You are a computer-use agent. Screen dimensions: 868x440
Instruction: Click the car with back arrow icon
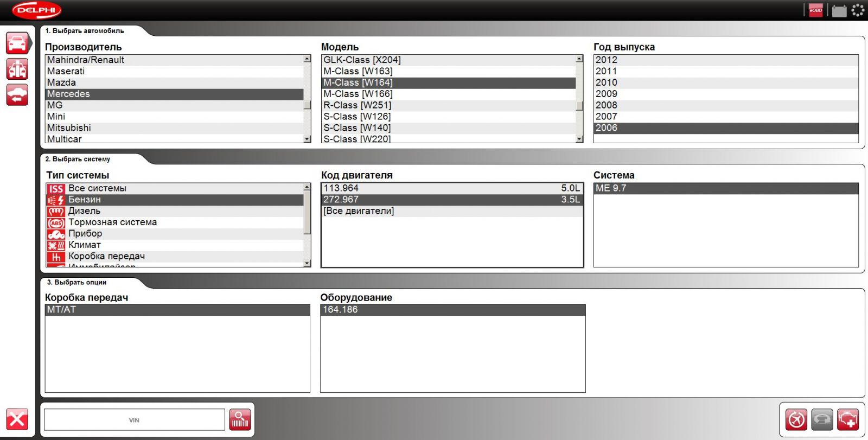coord(17,95)
